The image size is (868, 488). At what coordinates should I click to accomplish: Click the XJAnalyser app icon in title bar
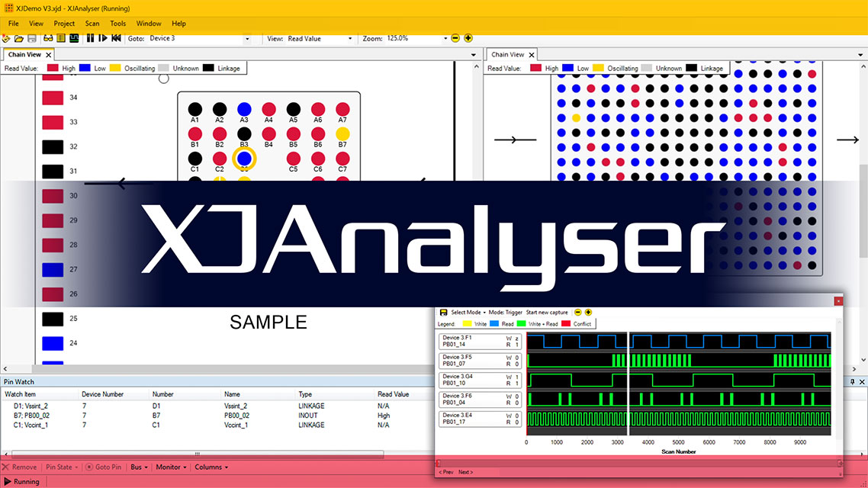pos(8,8)
